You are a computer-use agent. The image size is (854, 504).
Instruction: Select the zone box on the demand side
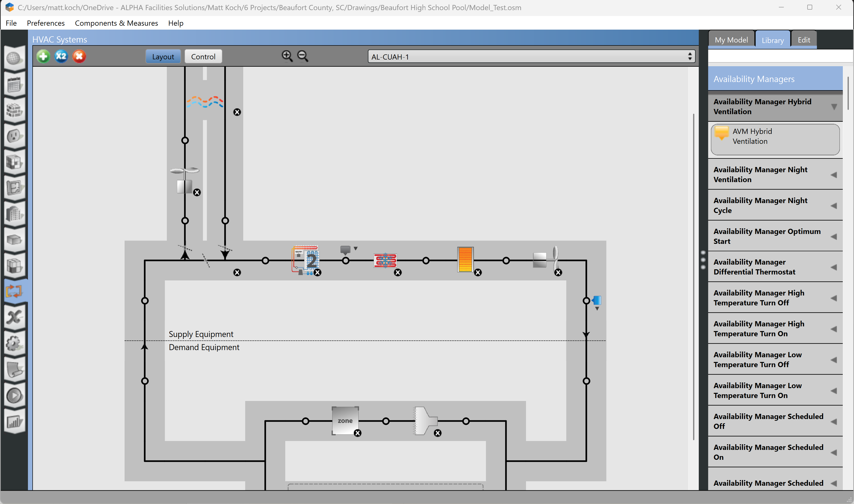point(345,421)
